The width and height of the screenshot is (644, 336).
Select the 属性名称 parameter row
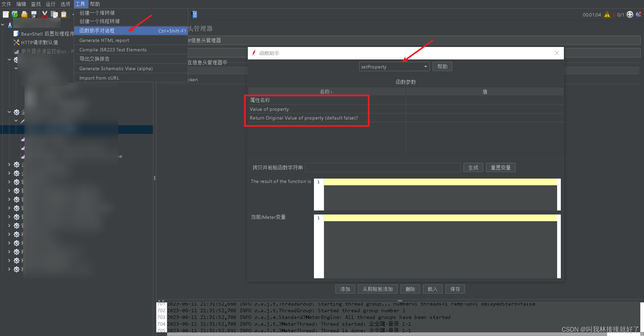[327, 100]
